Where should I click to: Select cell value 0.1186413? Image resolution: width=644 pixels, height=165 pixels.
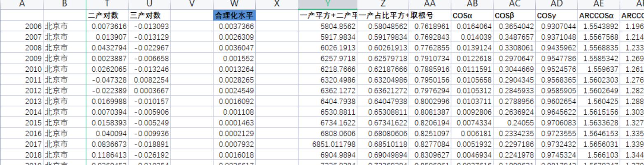point(107,155)
